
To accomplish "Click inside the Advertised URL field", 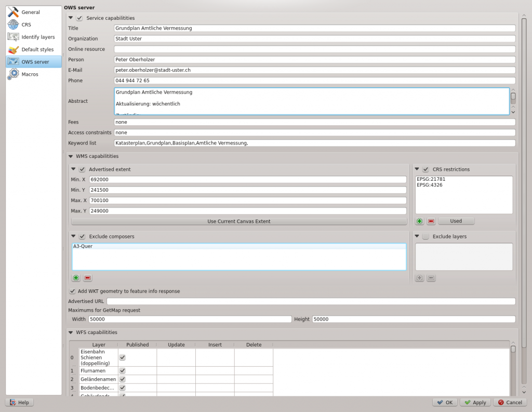I will (312, 301).
